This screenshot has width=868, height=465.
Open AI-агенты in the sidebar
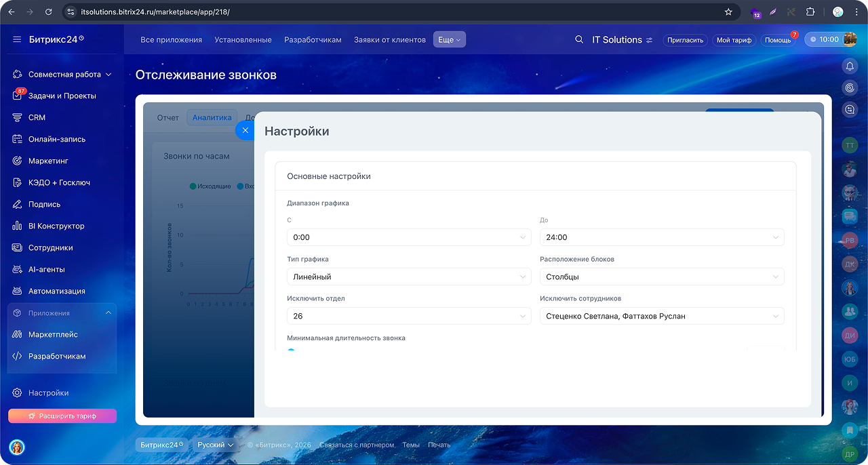click(46, 269)
